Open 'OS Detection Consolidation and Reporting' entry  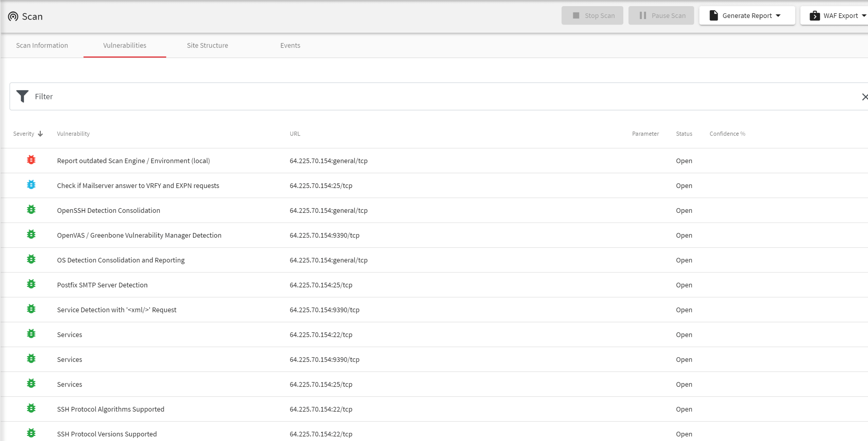click(x=121, y=260)
